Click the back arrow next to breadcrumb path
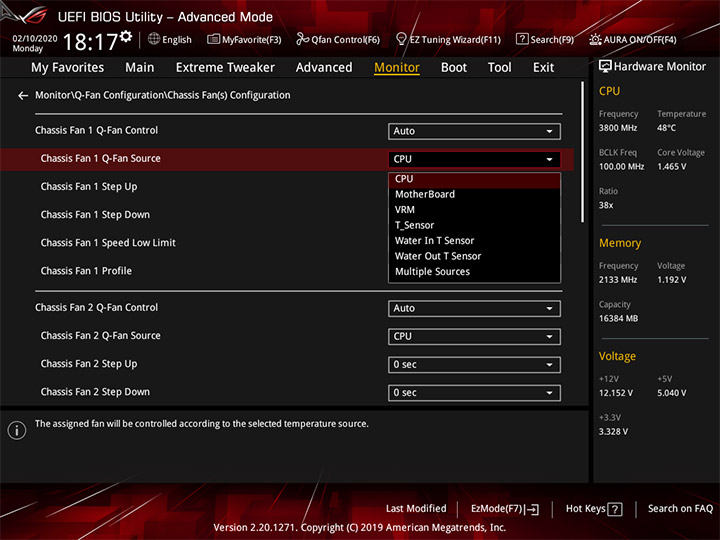This screenshot has height=540, width=720. pos(23,96)
